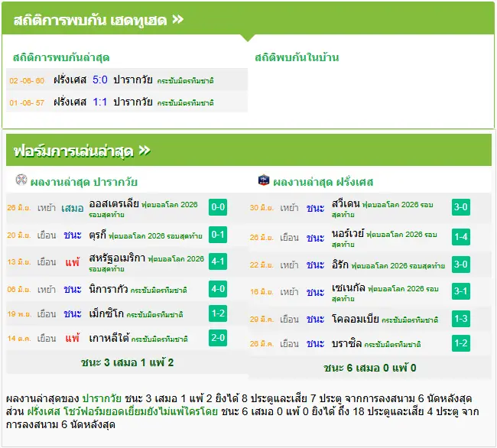Click green ฝรั่งเศส โชว์ฟอร์มยอดเยี่ยม text in paragraph
Viewport: 497px width, 448px height.
coord(122,411)
